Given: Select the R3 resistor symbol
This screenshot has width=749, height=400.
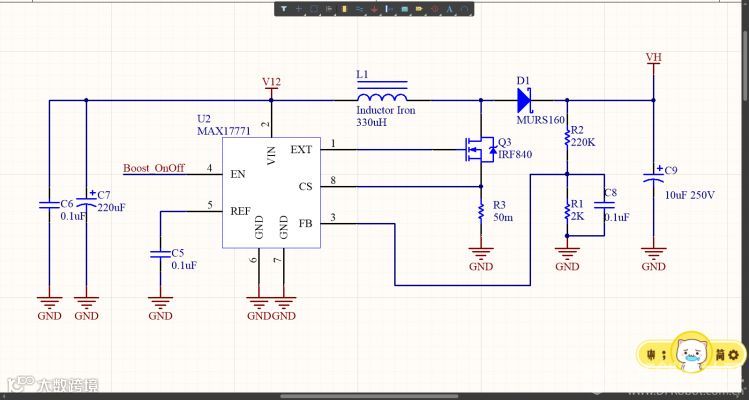Looking at the screenshot, I should click(481, 211).
